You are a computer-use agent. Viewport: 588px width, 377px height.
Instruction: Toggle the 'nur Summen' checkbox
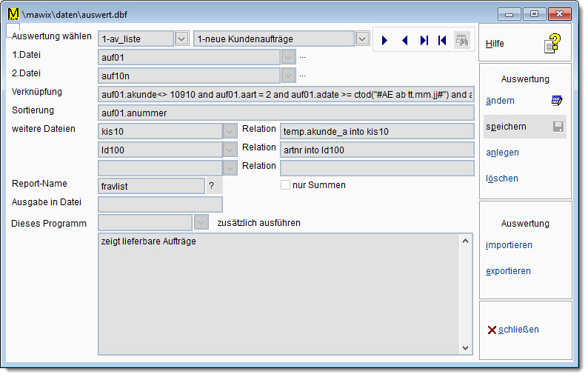[x=285, y=185]
